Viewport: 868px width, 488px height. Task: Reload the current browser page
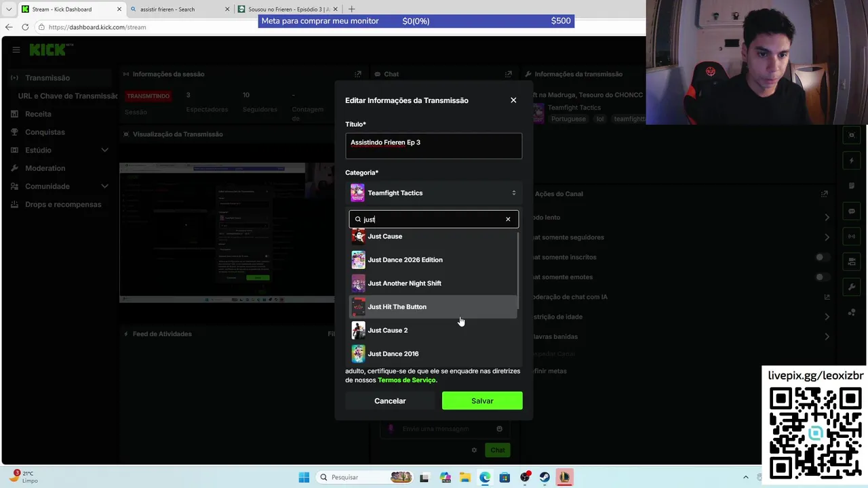25,27
